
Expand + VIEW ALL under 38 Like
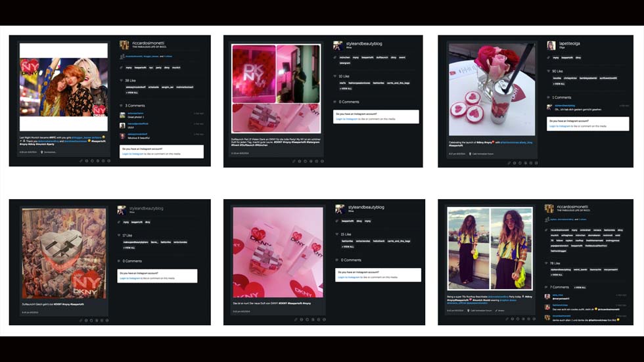(132, 93)
